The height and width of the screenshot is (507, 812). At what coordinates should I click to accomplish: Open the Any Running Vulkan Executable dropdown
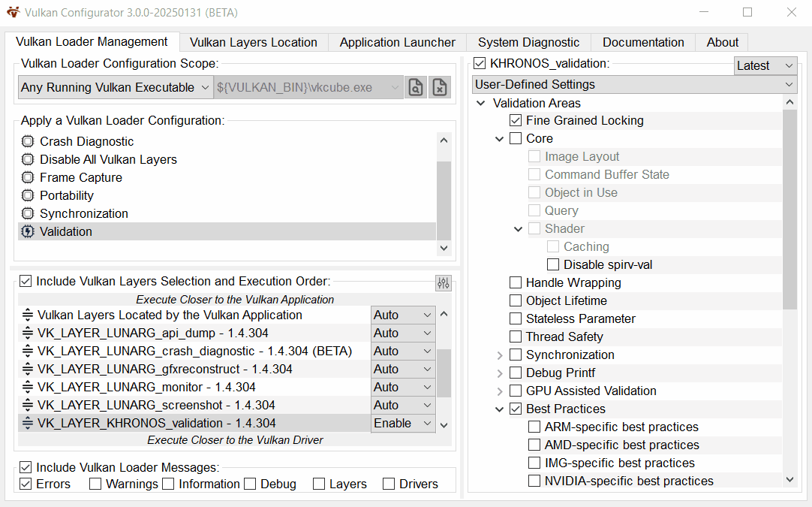(x=116, y=87)
